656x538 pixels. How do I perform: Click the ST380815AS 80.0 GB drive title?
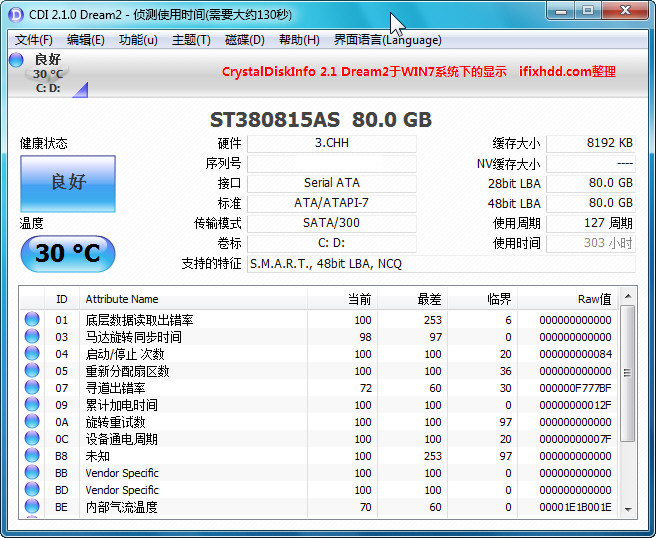pyautogui.click(x=320, y=120)
